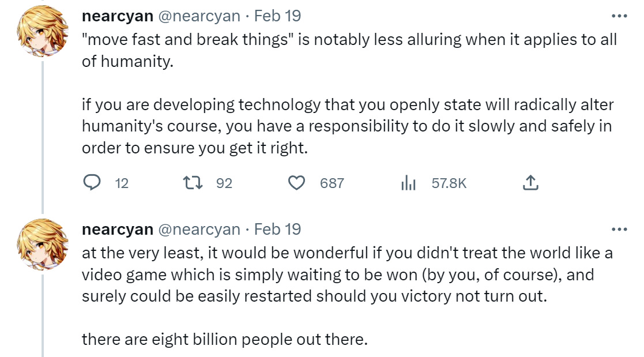Open more options on the second tweet
644x357 pixels.
[x=619, y=230]
